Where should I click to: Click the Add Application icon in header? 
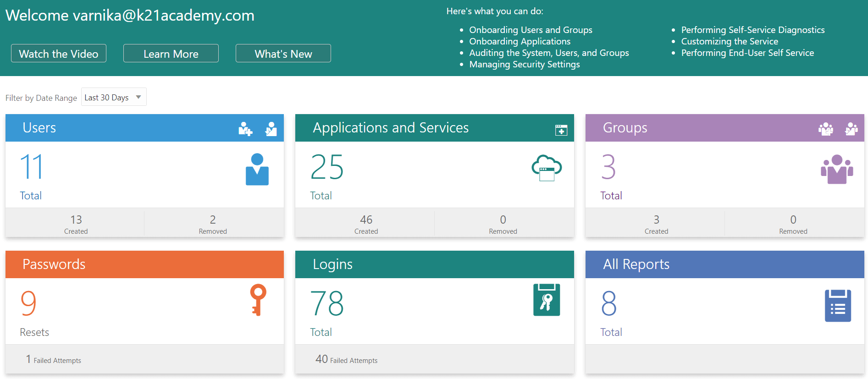pyautogui.click(x=561, y=130)
